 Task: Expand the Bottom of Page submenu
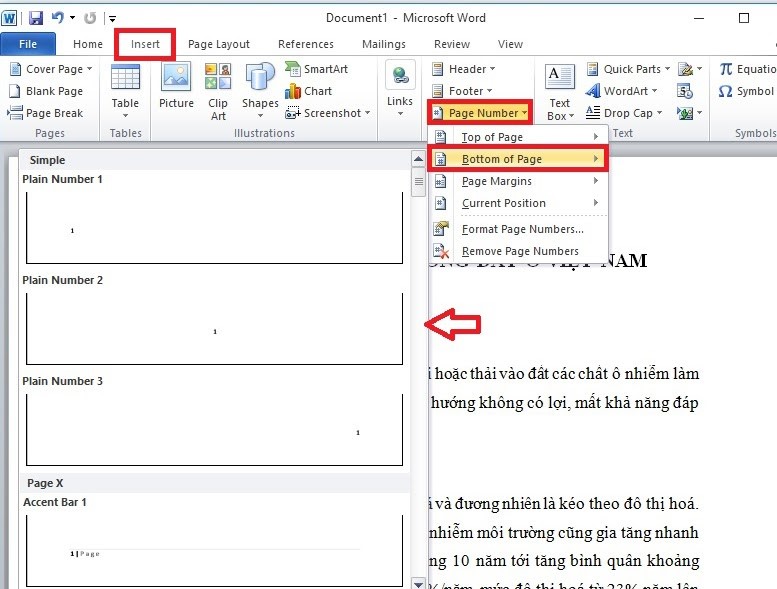pyautogui.click(x=518, y=159)
